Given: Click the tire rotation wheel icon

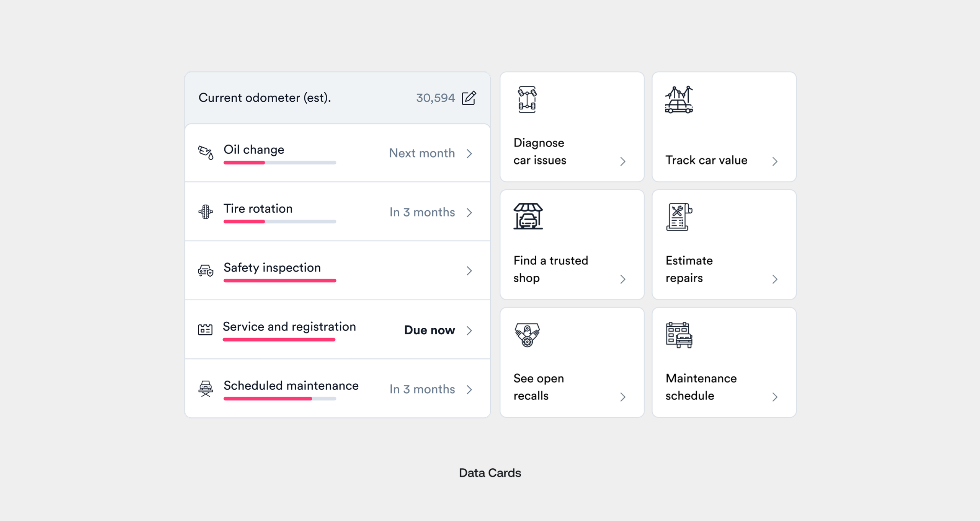Looking at the screenshot, I should [x=206, y=212].
